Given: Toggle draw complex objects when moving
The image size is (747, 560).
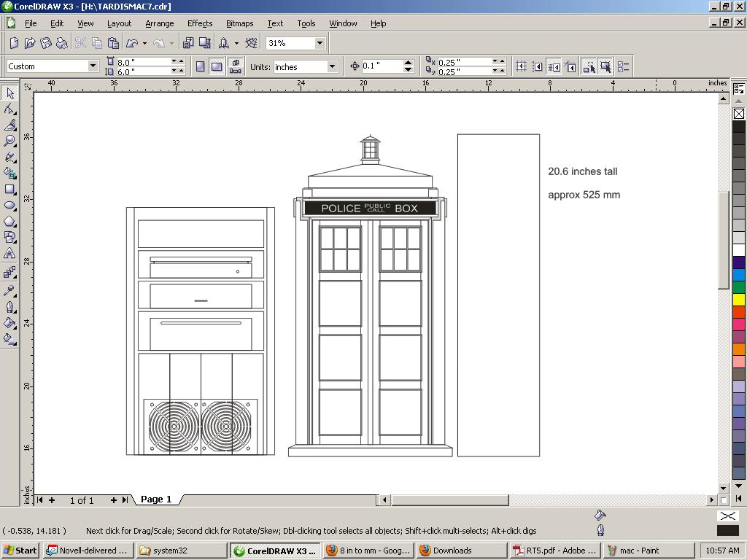Looking at the screenshot, I should [x=589, y=66].
